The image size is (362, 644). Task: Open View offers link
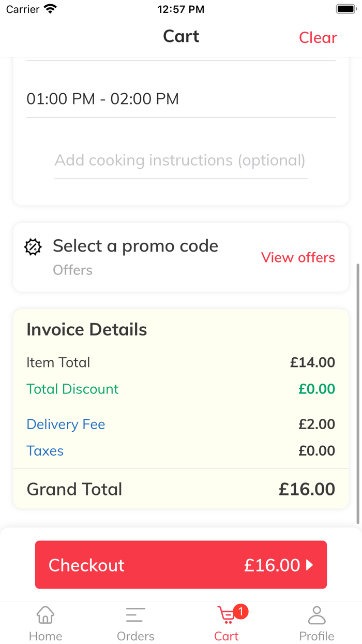pos(298,257)
